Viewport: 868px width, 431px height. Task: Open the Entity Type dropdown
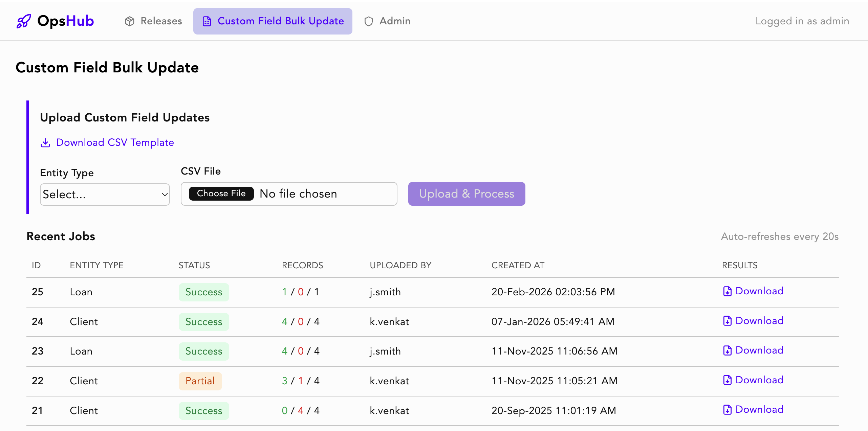coord(105,194)
